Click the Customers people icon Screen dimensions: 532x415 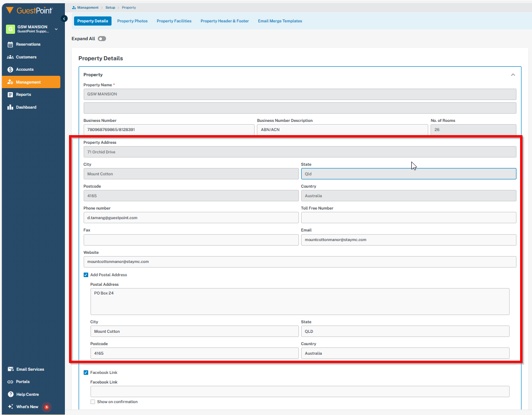(10, 57)
